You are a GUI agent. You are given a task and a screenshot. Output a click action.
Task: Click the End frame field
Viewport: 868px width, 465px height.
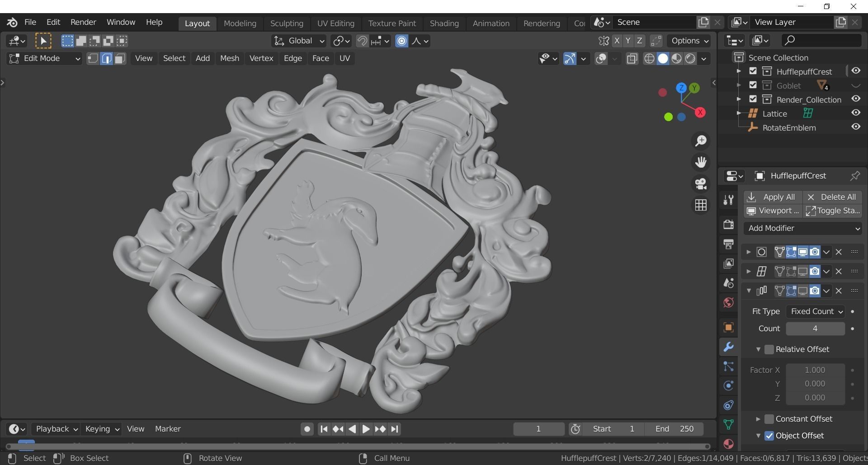point(674,429)
